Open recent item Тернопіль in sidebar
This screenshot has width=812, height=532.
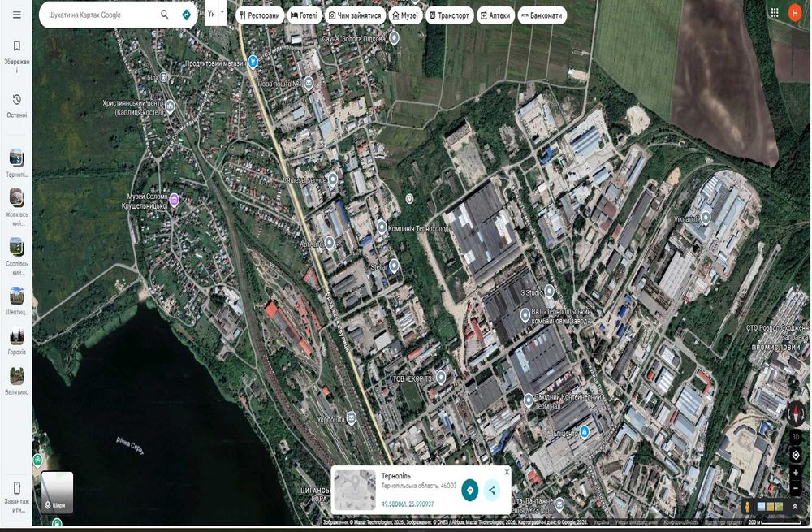[16, 162]
